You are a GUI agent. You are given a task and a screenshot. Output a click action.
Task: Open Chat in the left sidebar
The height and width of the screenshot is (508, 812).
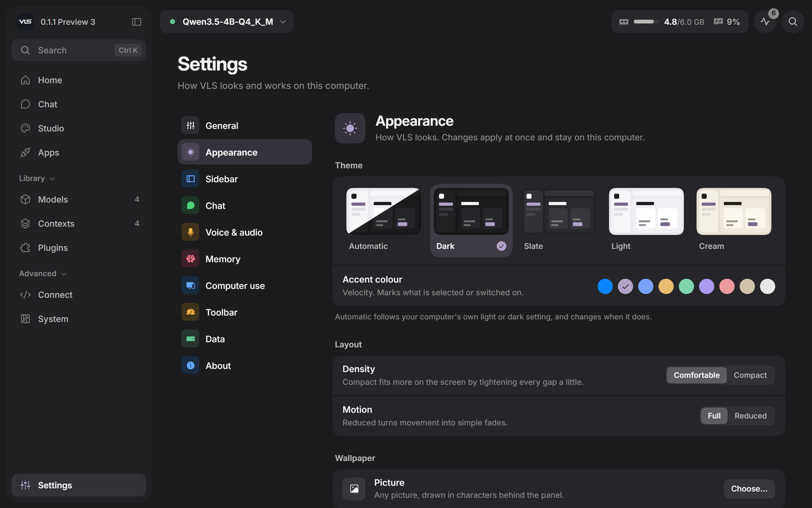click(x=79, y=104)
